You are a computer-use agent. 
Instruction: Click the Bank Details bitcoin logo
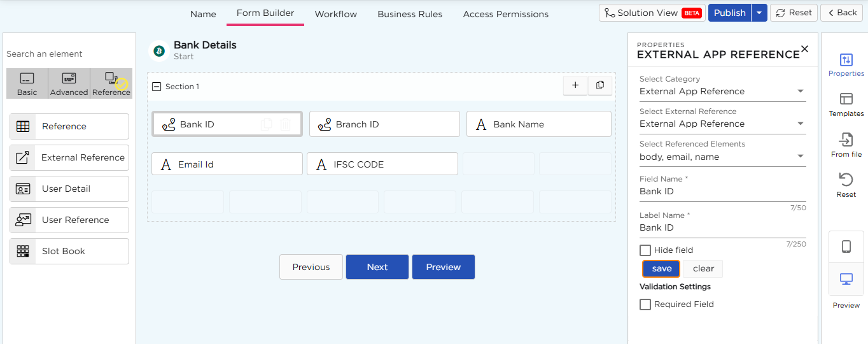(x=158, y=50)
